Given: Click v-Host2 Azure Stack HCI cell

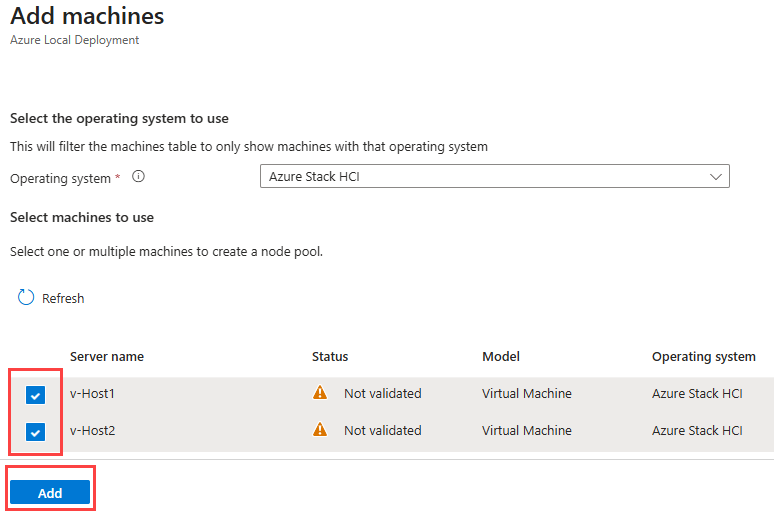Looking at the screenshot, I should 697,430.
